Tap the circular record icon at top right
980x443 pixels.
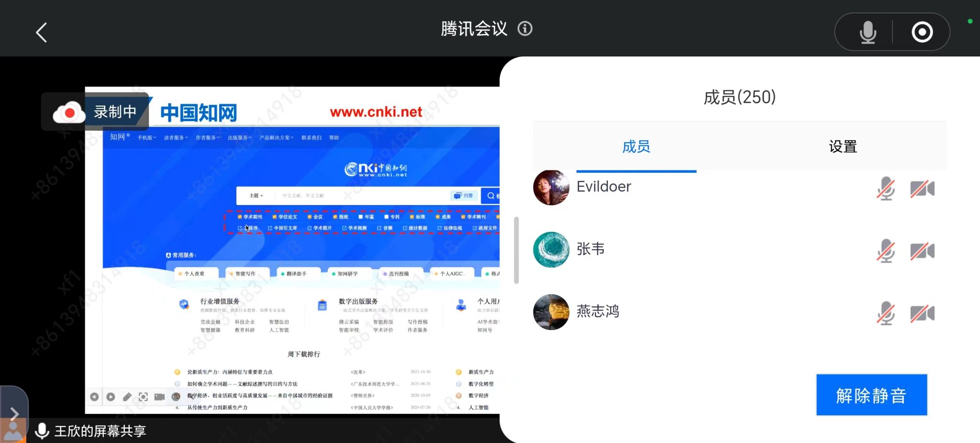pyautogui.click(x=922, y=33)
